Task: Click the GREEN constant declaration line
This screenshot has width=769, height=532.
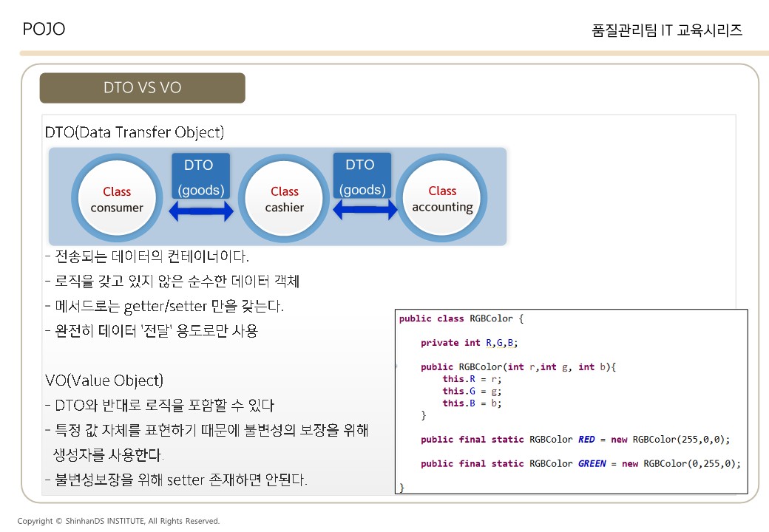Action: (580, 463)
